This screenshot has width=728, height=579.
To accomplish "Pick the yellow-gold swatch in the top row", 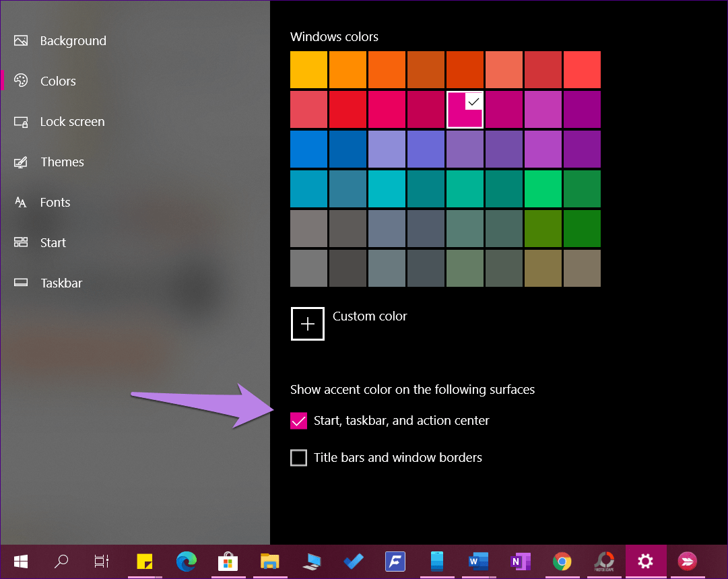I will [308, 70].
